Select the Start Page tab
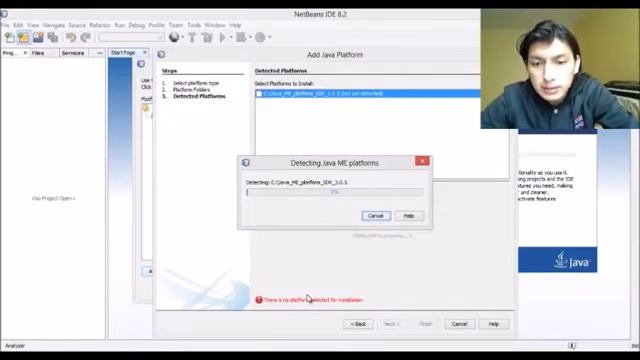 click(x=123, y=53)
